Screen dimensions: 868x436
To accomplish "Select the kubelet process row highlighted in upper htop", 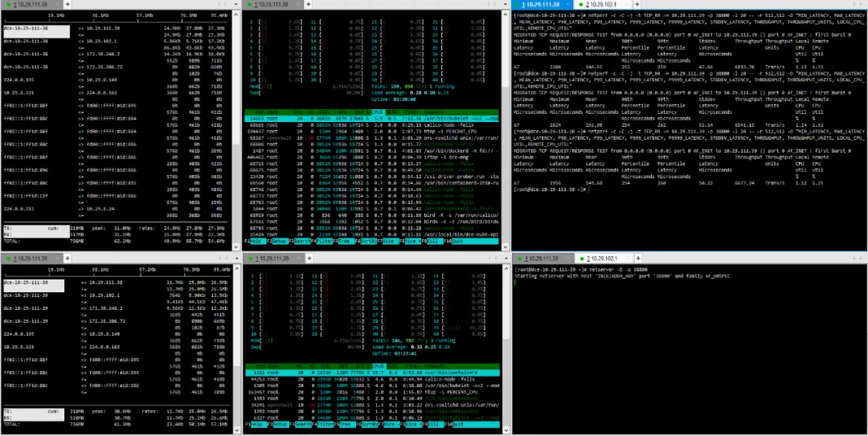I will pos(372,118).
